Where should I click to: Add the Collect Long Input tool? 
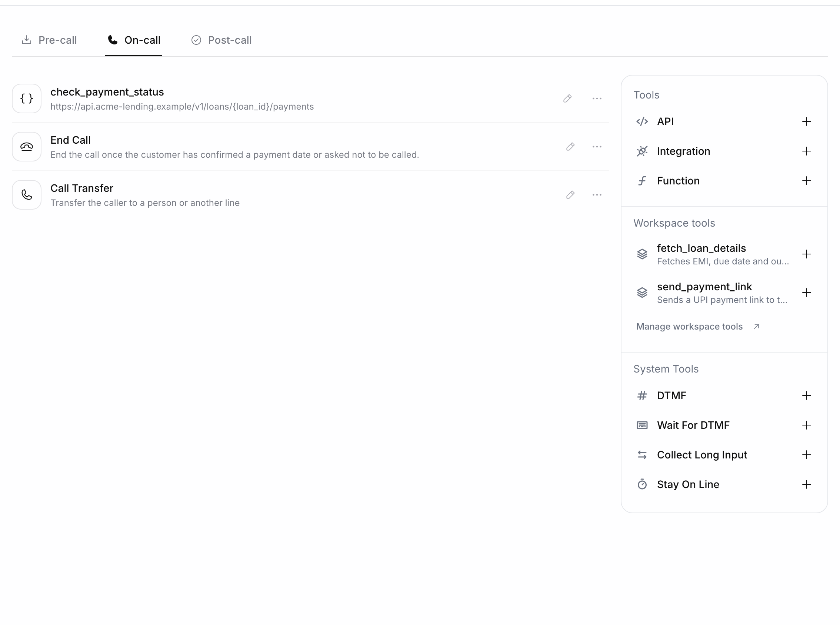pyautogui.click(x=807, y=455)
